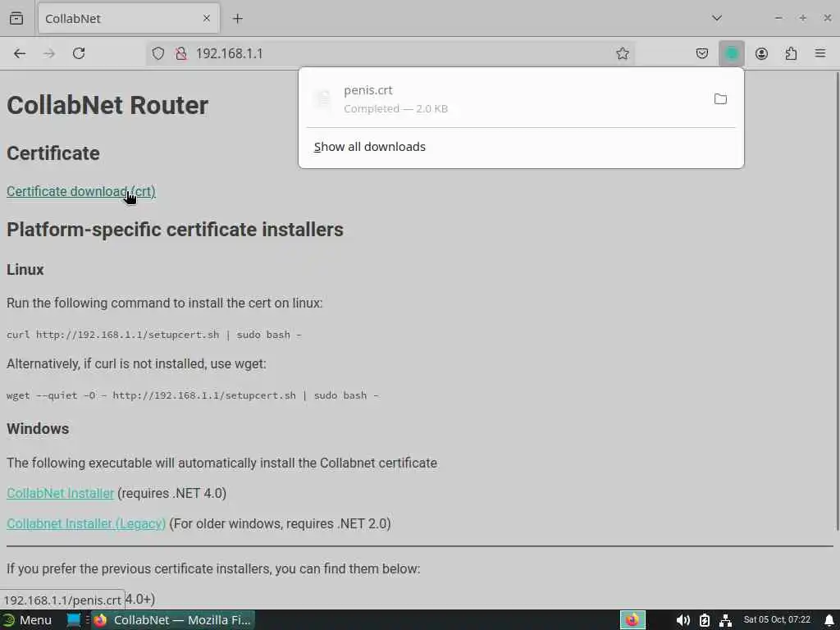The height and width of the screenshot is (630, 840).
Task: Maximize the Firefox window
Action: pyautogui.click(x=802, y=18)
